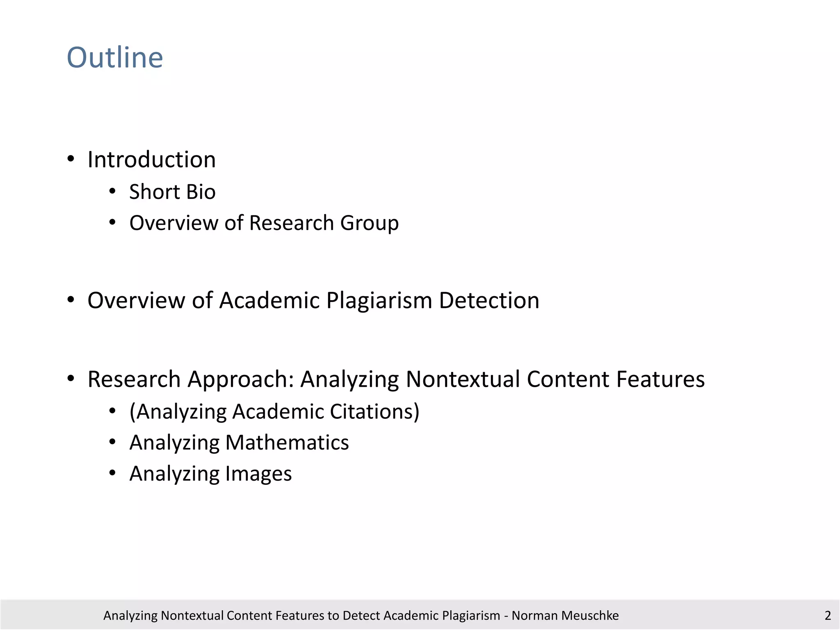Click the bullet point before Introduction
840x630 pixels.
(71, 159)
